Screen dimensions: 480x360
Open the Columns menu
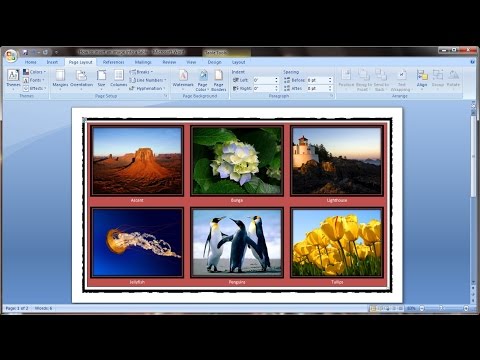[119, 79]
